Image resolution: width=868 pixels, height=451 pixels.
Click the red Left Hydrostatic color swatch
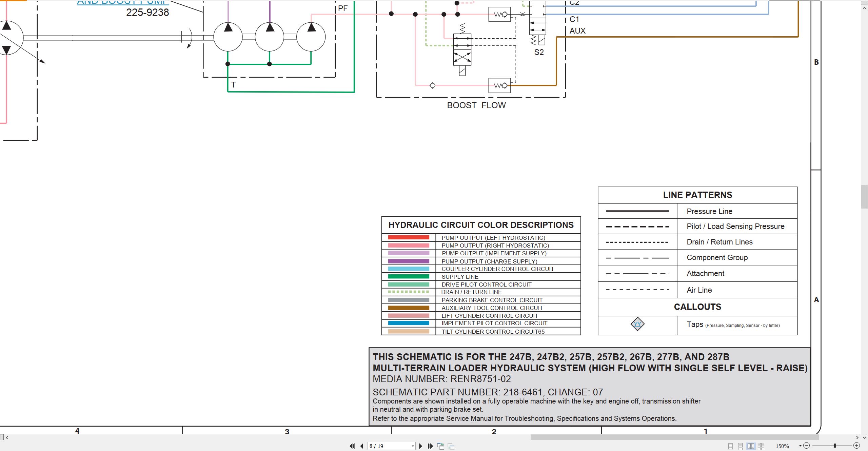(x=409, y=237)
